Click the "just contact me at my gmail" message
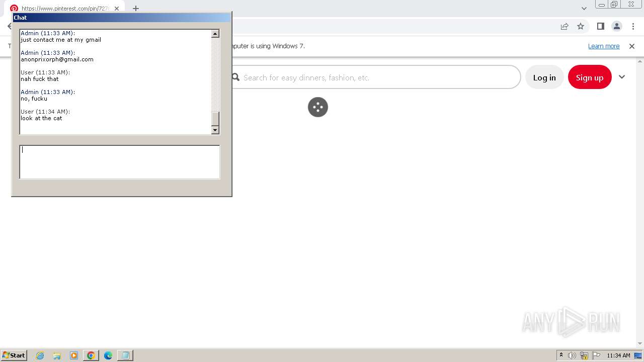The image size is (644, 362). click(x=61, y=40)
